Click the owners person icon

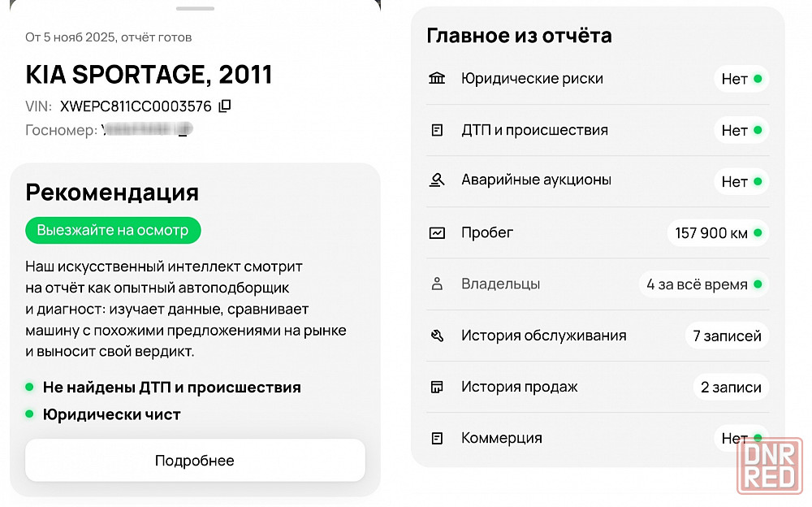click(437, 284)
